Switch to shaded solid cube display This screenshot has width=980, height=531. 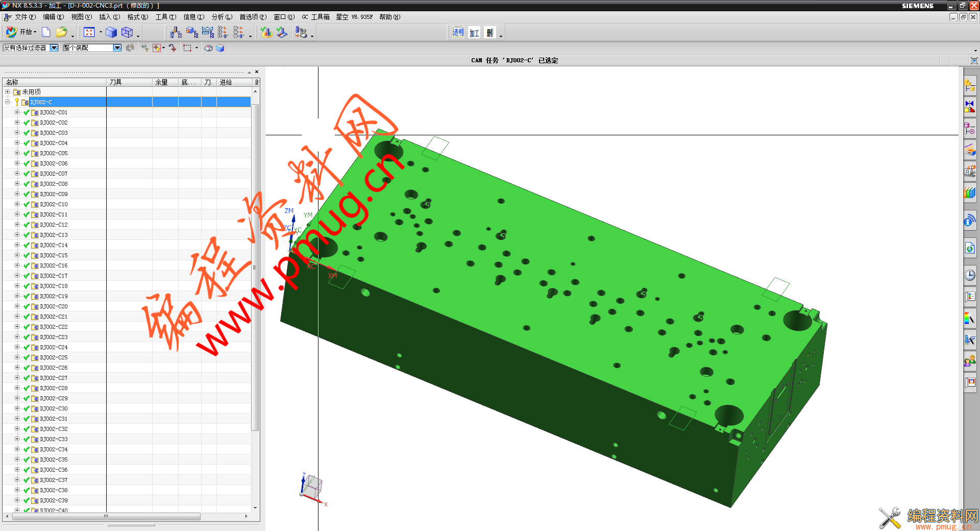[x=111, y=32]
